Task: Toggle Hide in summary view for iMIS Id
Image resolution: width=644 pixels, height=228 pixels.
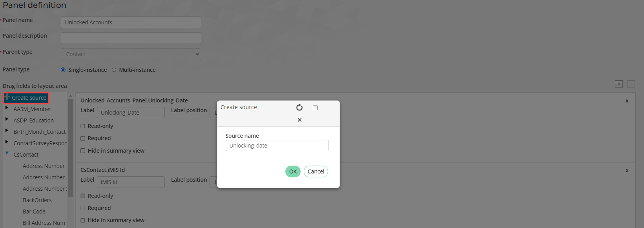Action: (x=83, y=221)
